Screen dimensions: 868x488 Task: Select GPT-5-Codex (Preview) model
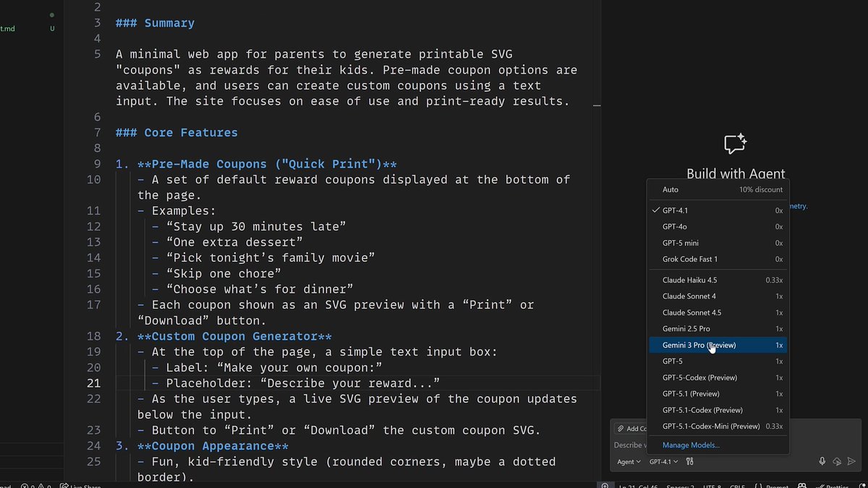718,377
